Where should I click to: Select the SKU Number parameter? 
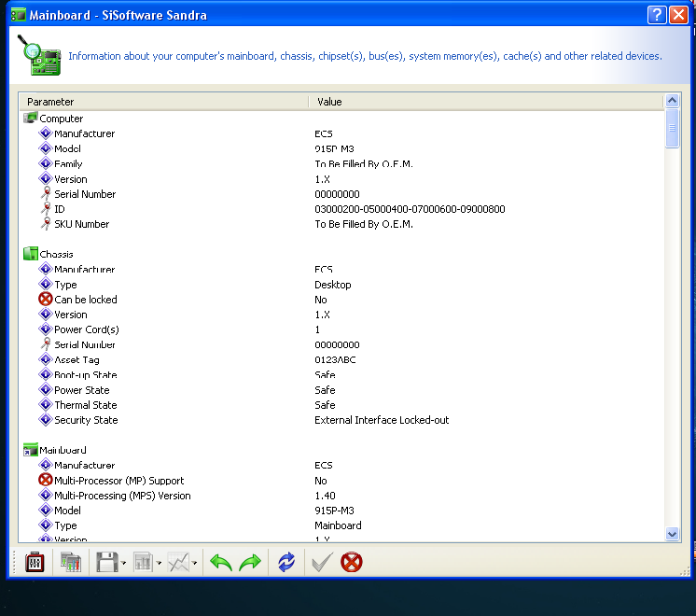point(82,224)
